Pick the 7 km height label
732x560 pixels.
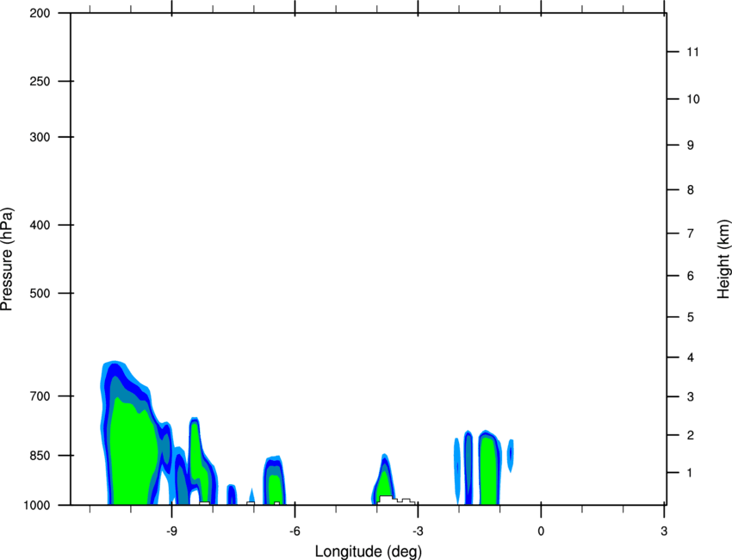click(x=691, y=233)
